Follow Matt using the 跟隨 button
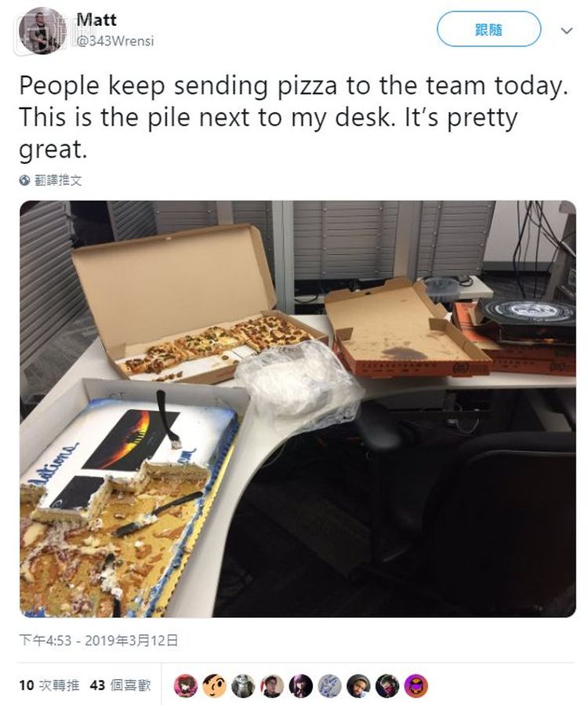The image size is (588, 705). click(x=488, y=30)
